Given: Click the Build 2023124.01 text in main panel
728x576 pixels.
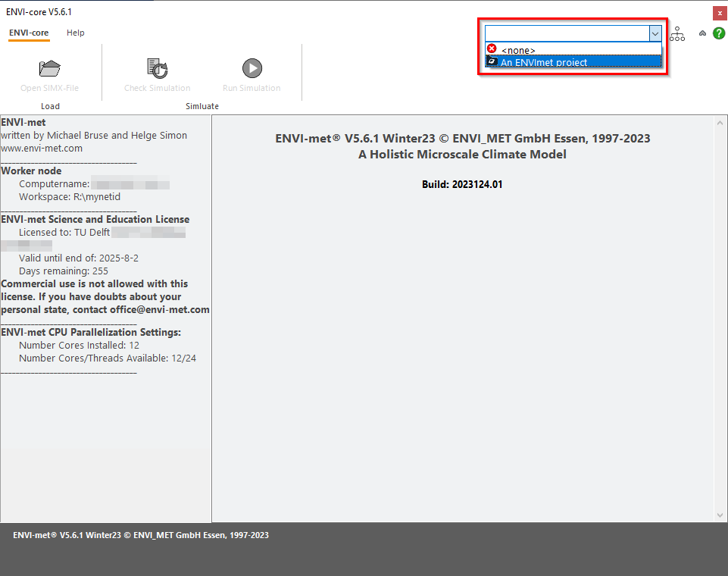Looking at the screenshot, I should pos(462,184).
